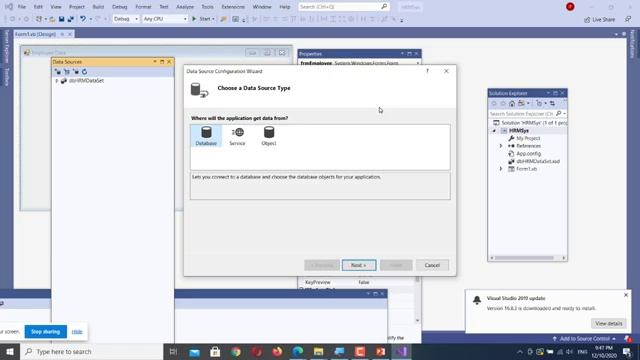The height and width of the screenshot is (360, 640).
Task: Select the Database data source type
Action: click(x=206, y=136)
